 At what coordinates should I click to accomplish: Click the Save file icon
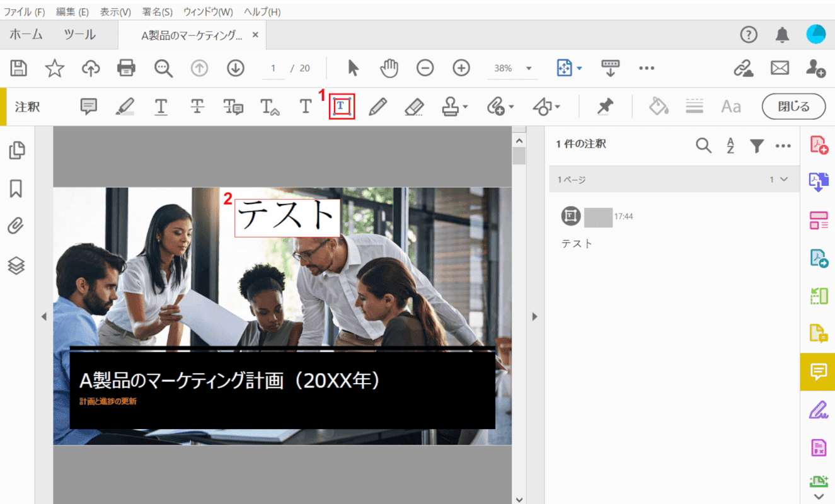pos(20,68)
